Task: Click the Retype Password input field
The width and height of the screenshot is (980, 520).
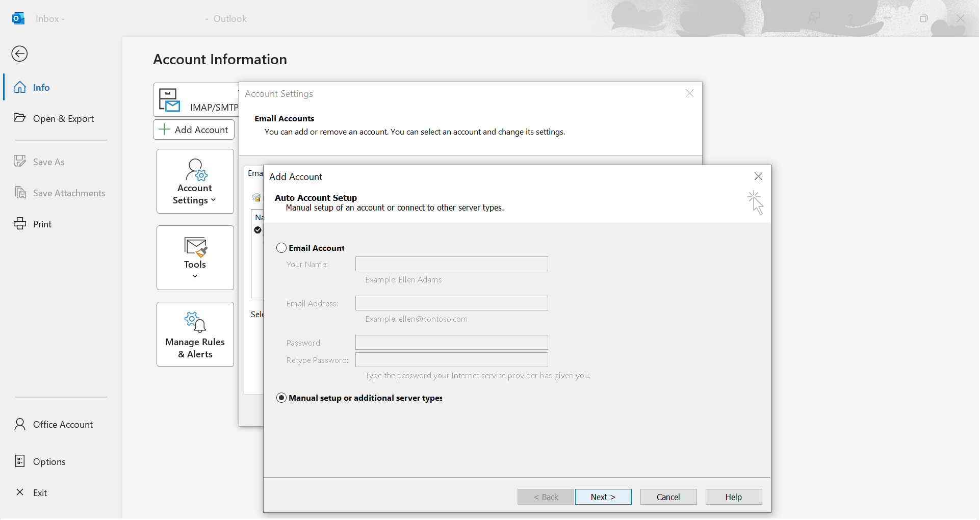Action: [x=452, y=360]
